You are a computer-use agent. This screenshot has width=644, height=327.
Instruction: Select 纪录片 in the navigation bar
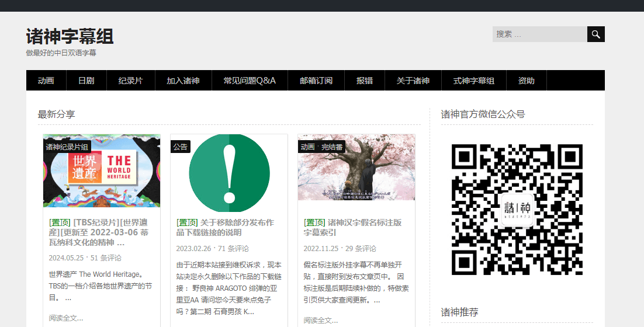[130, 81]
